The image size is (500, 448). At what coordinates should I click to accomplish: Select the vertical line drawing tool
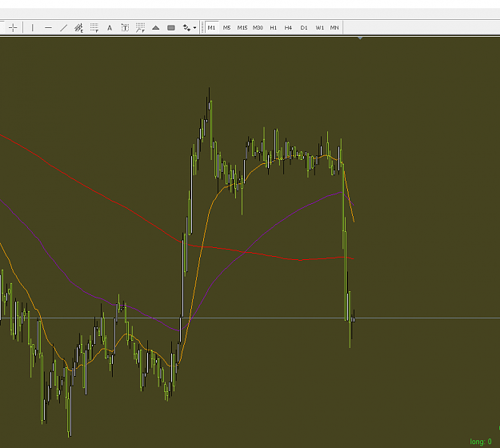(x=33, y=28)
